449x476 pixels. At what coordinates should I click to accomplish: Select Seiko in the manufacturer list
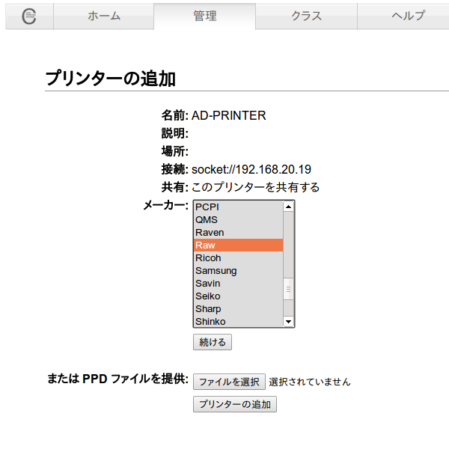[x=237, y=296]
